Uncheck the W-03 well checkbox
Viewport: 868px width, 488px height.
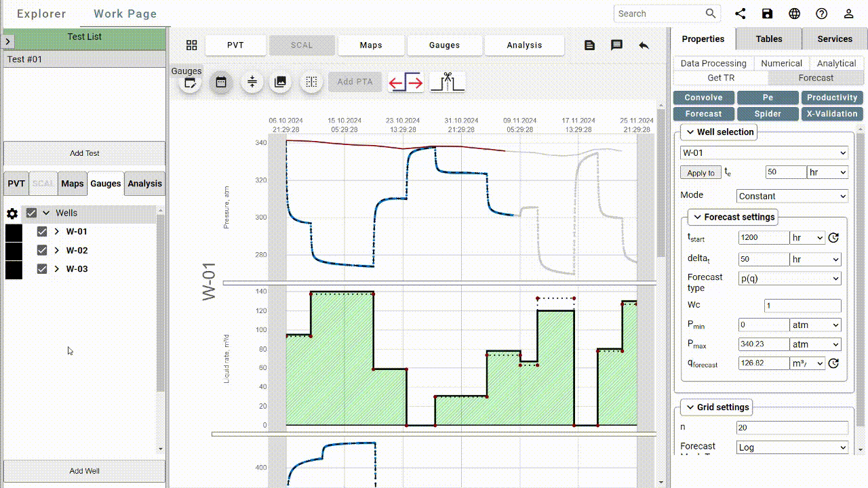[42, 268]
